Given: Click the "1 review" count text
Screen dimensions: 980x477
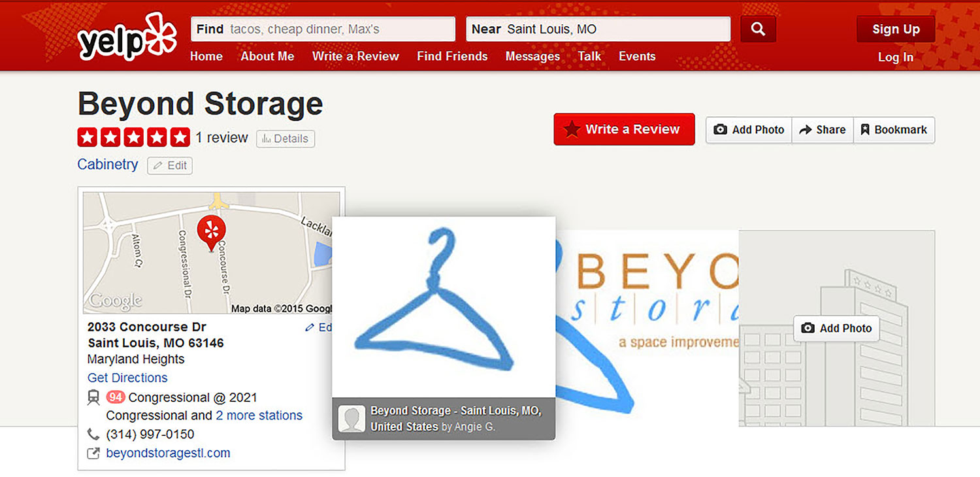Looking at the screenshot, I should pyautogui.click(x=222, y=138).
